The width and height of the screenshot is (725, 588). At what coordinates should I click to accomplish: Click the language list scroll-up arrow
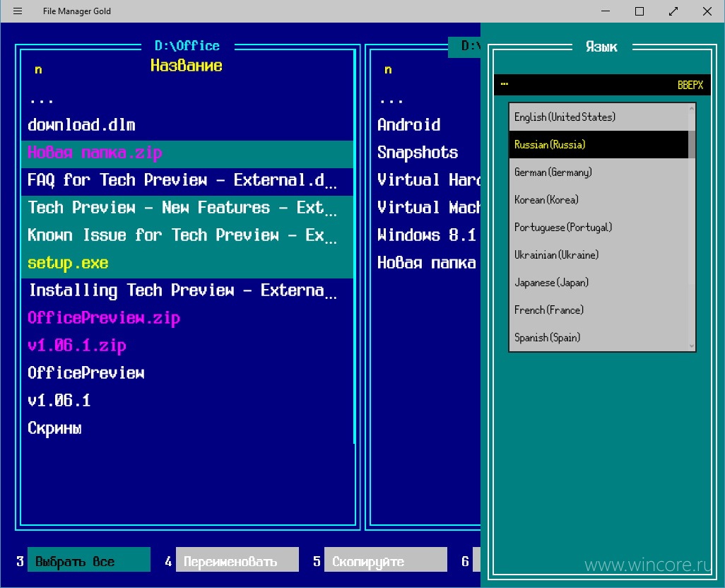[692, 108]
